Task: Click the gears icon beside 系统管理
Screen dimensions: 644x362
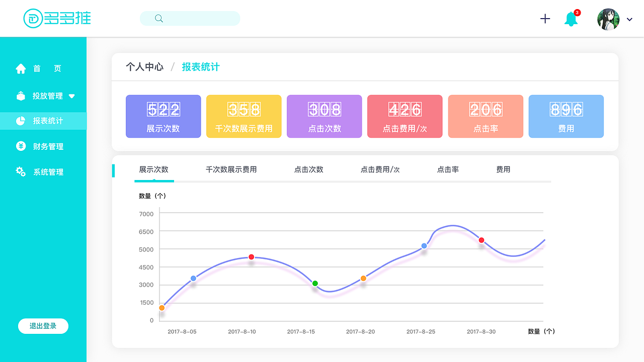Action: click(21, 171)
